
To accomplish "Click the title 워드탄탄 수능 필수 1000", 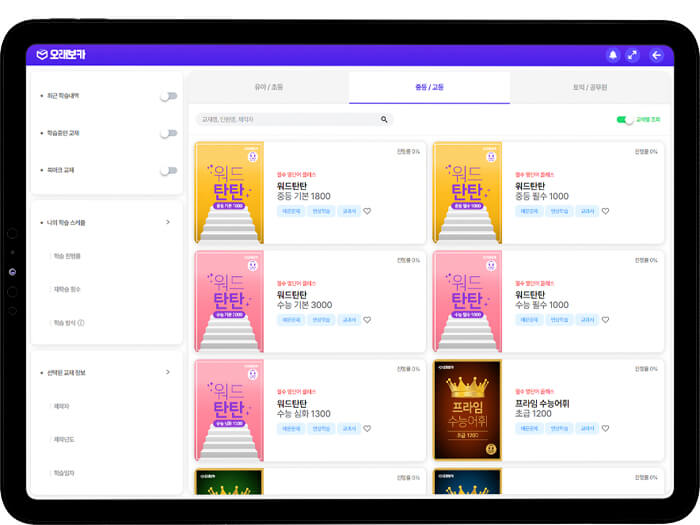I will (542, 300).
